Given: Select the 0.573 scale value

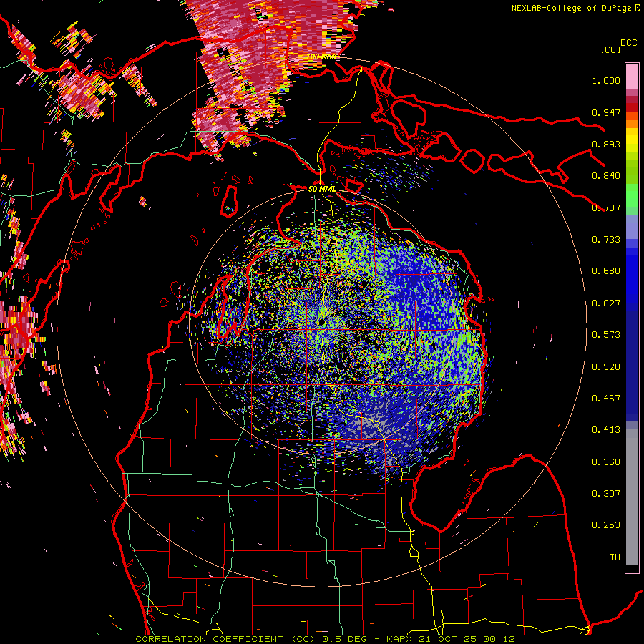Looking at the screenshot, I should (x=606, y=335).
